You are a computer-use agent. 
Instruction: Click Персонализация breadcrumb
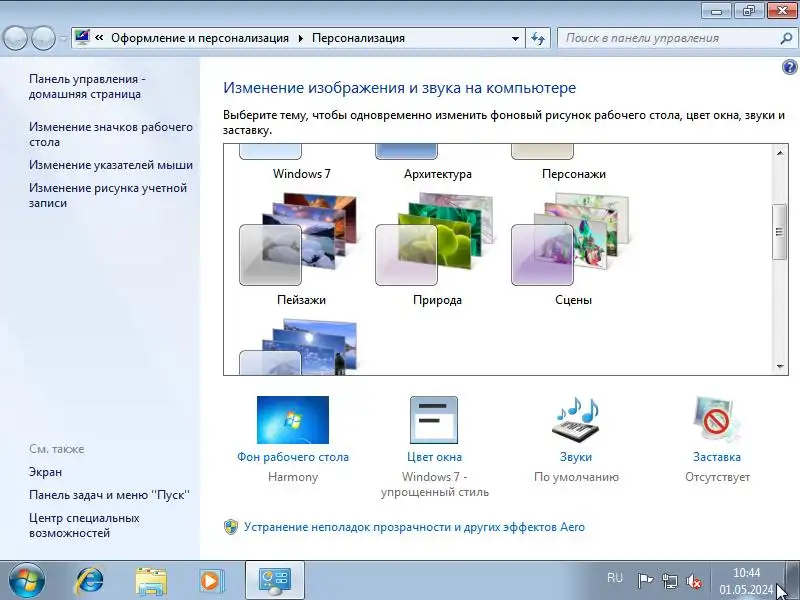click(358, 38)
